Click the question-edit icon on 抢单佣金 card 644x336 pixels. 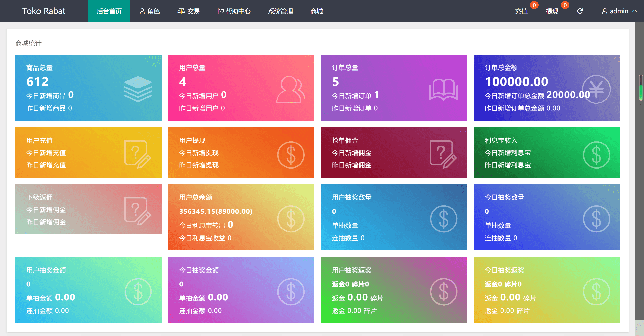coord(443,154)
